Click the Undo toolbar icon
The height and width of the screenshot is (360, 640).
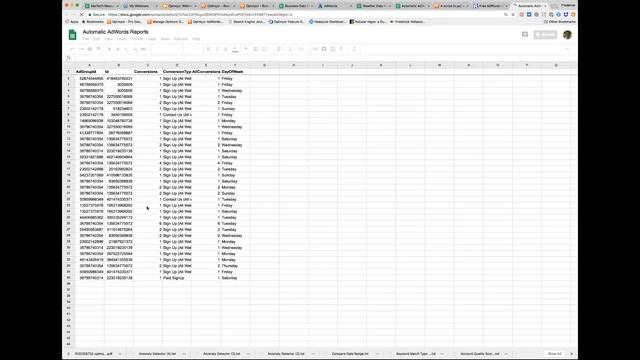72,49
